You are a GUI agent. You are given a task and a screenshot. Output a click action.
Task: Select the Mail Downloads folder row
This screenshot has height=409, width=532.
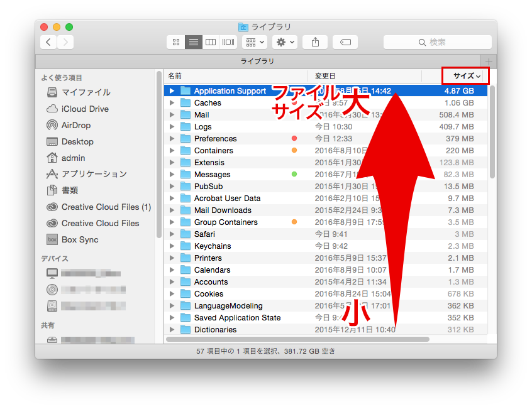326,210
